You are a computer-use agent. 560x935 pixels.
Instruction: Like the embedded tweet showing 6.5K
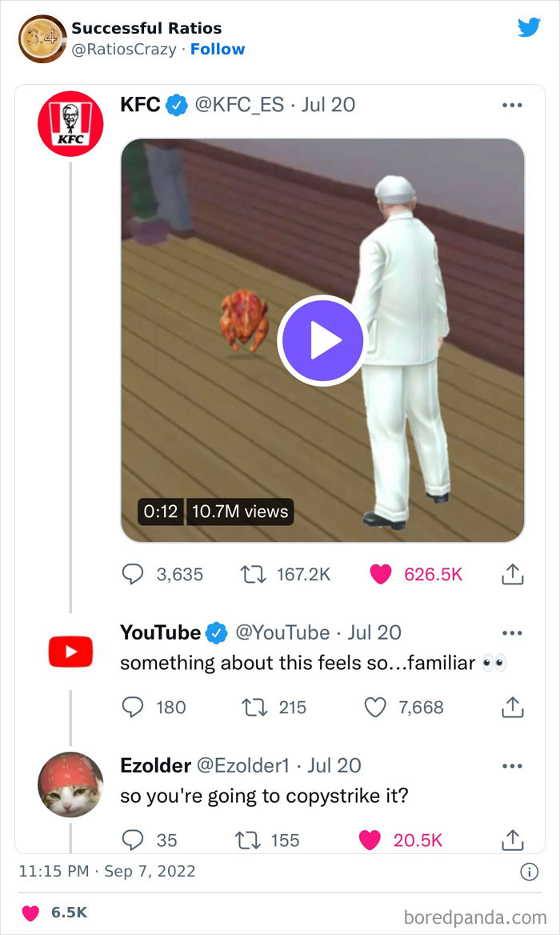click(30, 913)
